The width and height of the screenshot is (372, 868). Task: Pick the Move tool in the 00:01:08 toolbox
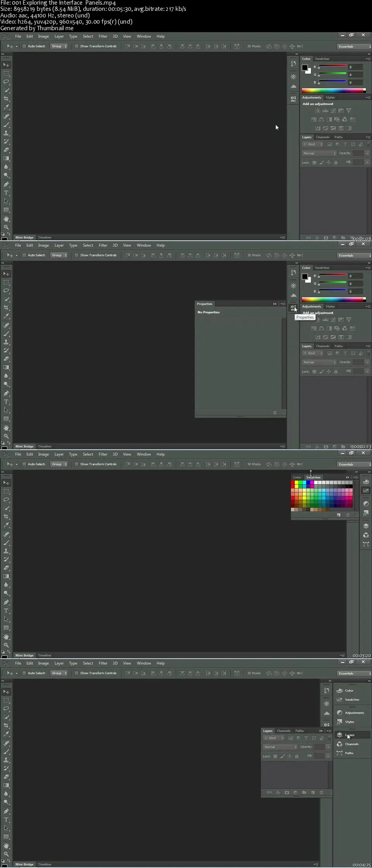click(6, 65)
